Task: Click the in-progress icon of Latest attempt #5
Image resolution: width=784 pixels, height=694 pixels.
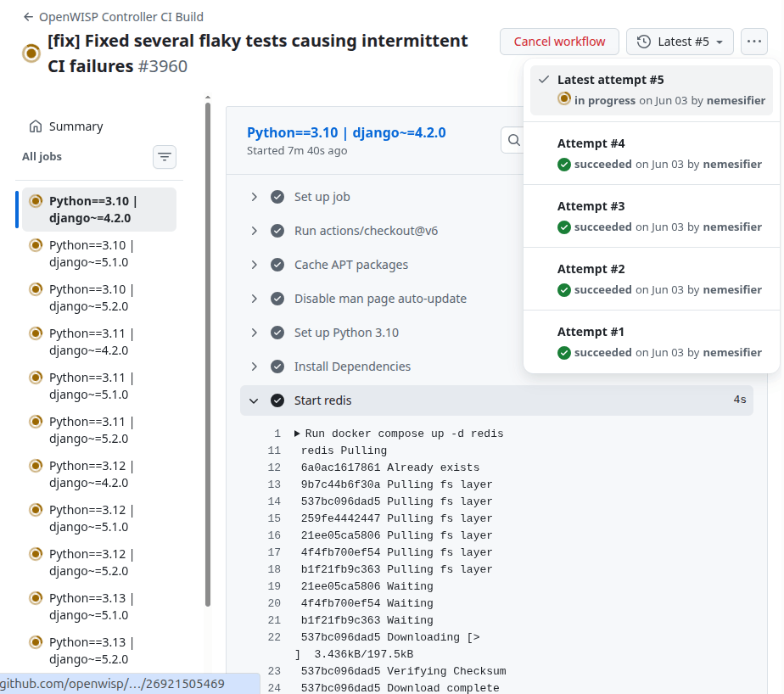Action: pos(564,99)
